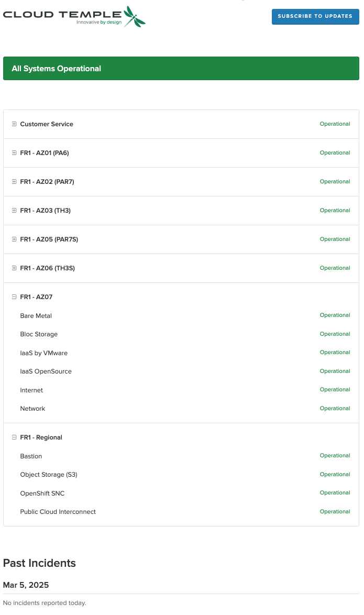
Task: Click plus icon beside FR1 - AZ05 (PAR7S)
Action: tap(14, 239)
